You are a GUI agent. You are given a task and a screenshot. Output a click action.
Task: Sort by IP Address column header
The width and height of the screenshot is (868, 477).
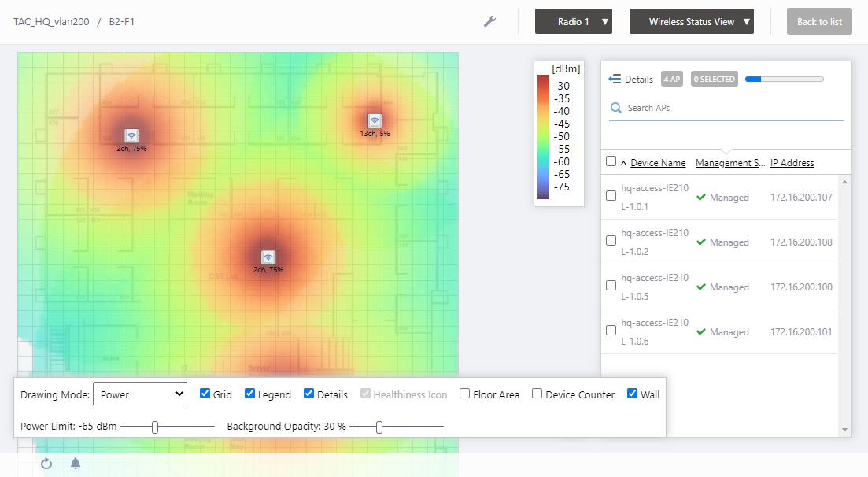[x=792, y=163]
